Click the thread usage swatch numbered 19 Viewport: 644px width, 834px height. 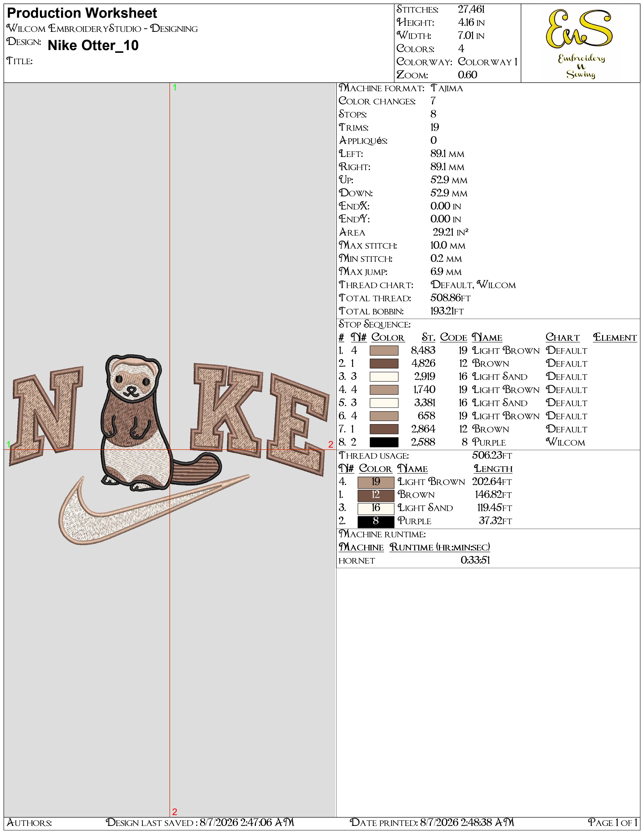point(376,482)
